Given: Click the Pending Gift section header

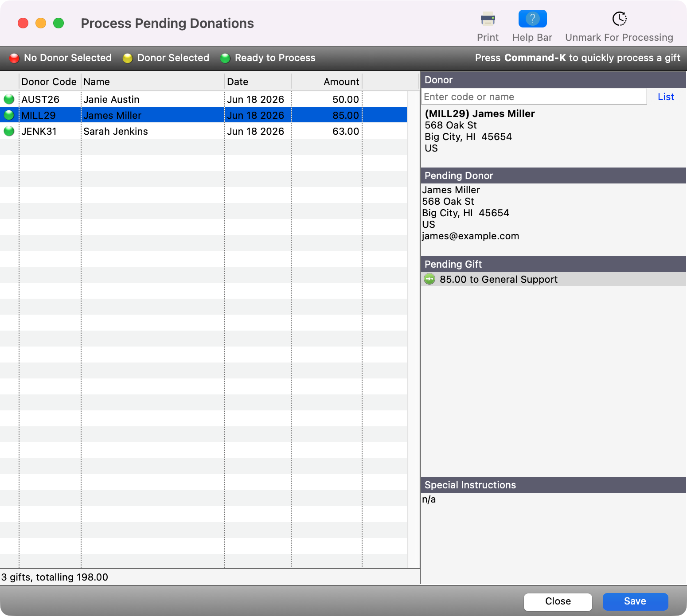Looking at the screenshot, I should coord(554,264).
